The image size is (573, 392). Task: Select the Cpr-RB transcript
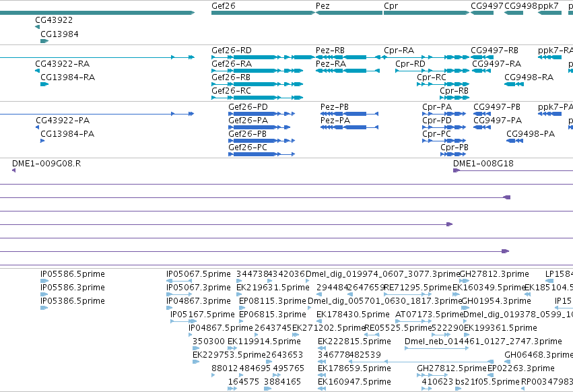[x=454, y=98]
